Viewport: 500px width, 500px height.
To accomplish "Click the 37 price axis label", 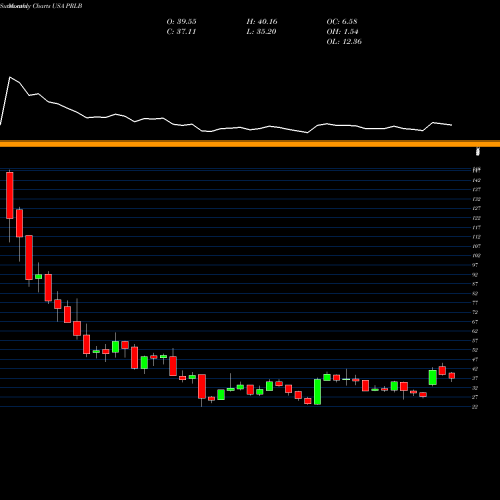I will (475, 378).
